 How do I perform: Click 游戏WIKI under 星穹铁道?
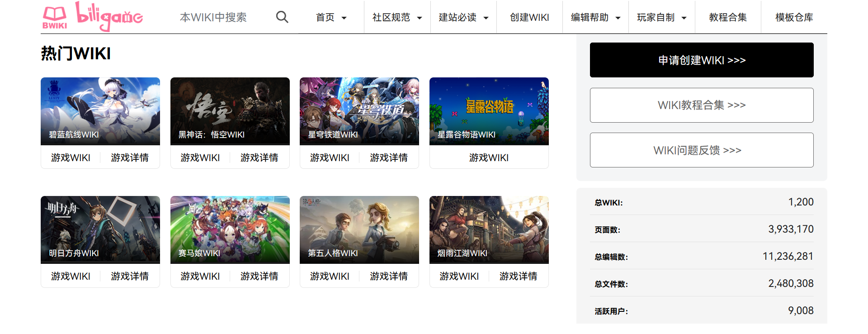(330, 157)
